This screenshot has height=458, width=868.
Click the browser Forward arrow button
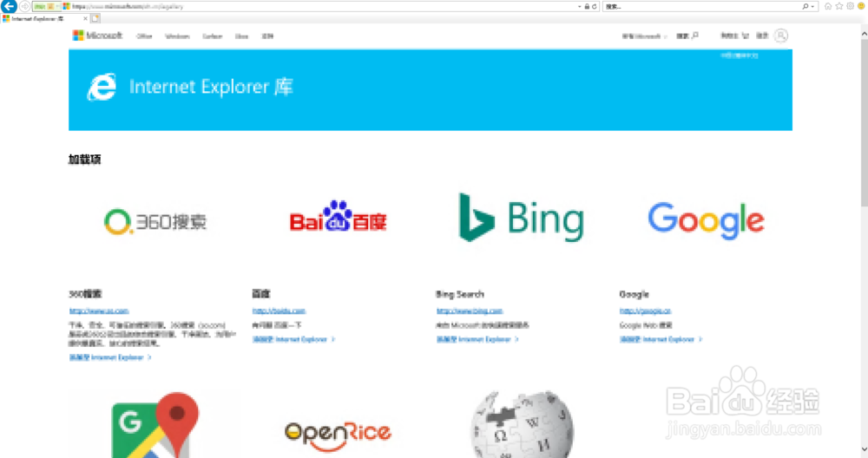pyautogui.click(x=25, y=6)
